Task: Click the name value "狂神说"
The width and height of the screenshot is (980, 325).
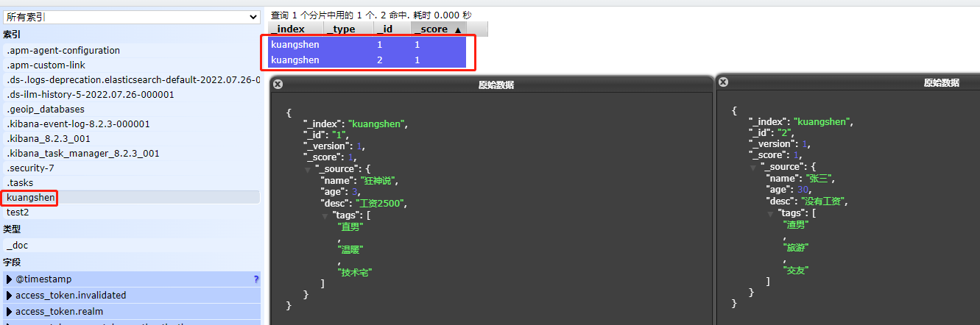Action: [381, 181]
